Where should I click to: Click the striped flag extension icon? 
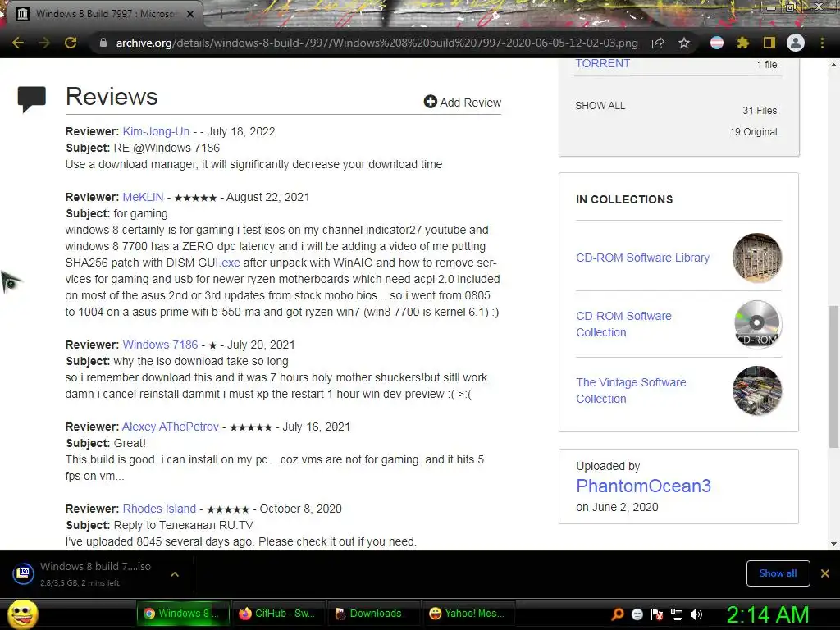(x=717, y=43)
